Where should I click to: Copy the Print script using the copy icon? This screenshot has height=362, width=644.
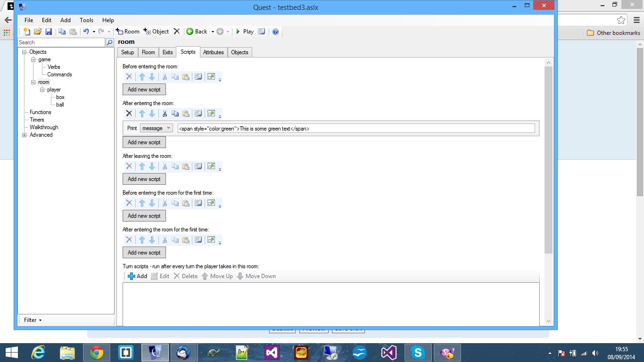click(175, 113)
